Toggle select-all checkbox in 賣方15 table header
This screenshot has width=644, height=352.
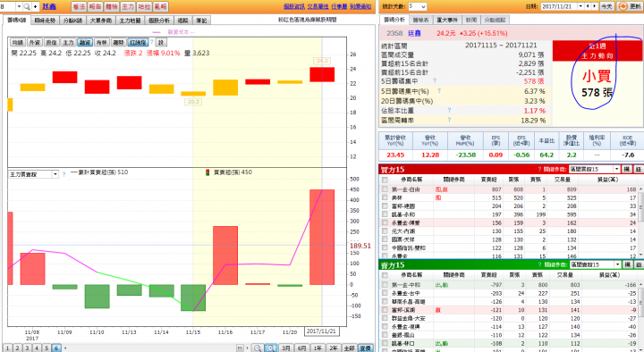385,275
